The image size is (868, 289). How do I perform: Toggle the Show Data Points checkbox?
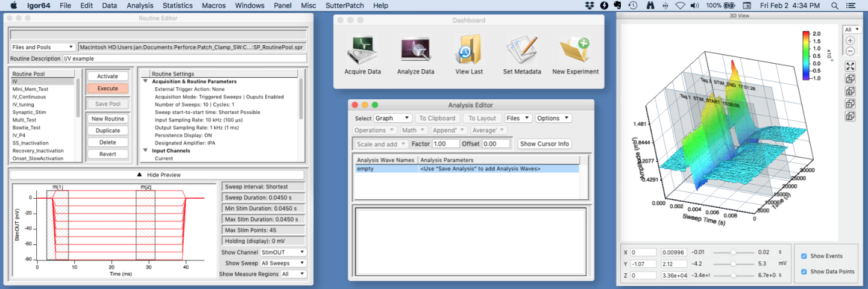pos(804,272)
